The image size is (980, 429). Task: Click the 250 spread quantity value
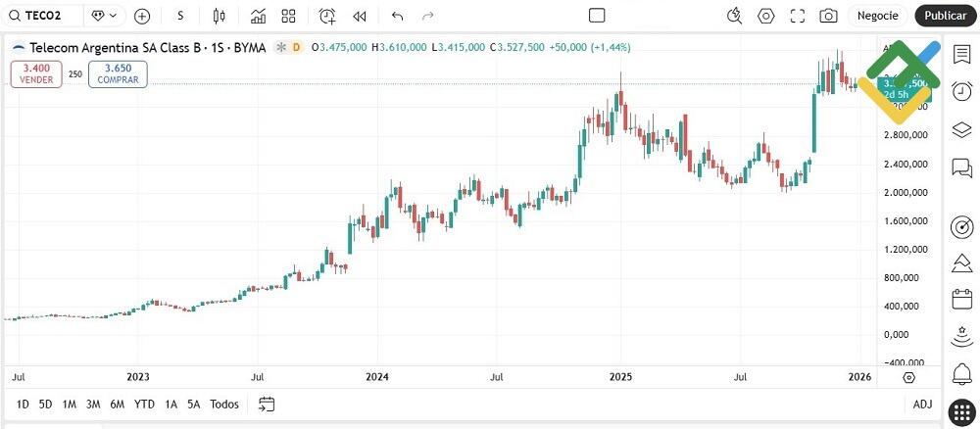coord(75,74)
